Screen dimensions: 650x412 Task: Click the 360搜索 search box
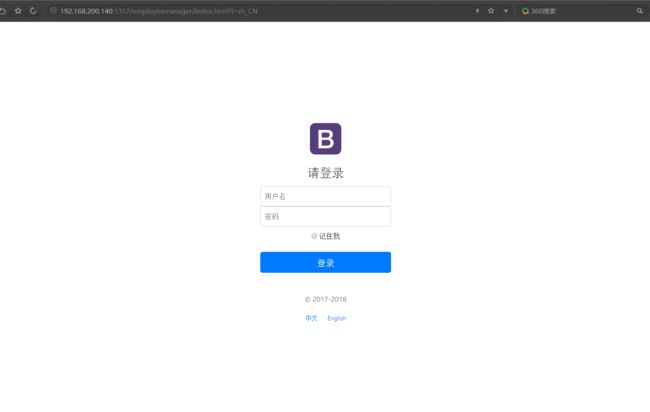point(580,11)
